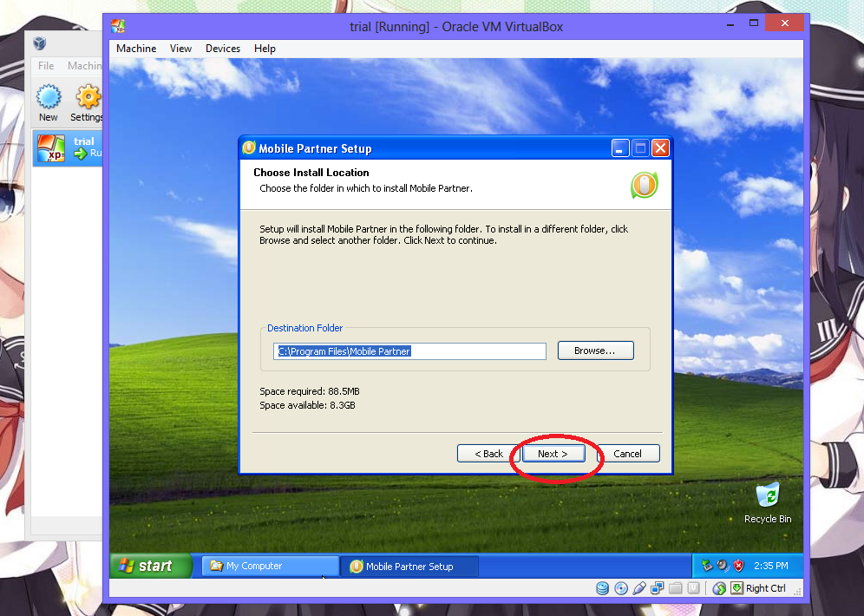864x616 pixels.
Task: Click the 'Space available: 8.3GB' text
Action: click(307, 405)
